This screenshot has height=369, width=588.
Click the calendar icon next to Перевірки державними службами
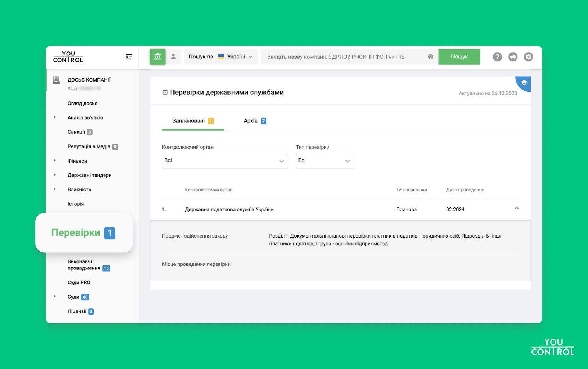[x=165, y=92]
